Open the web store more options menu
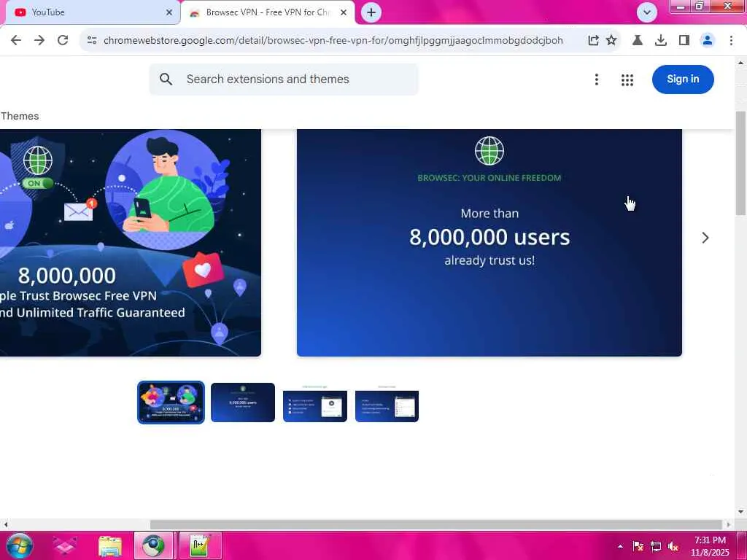747x560 pixels. 597,79
